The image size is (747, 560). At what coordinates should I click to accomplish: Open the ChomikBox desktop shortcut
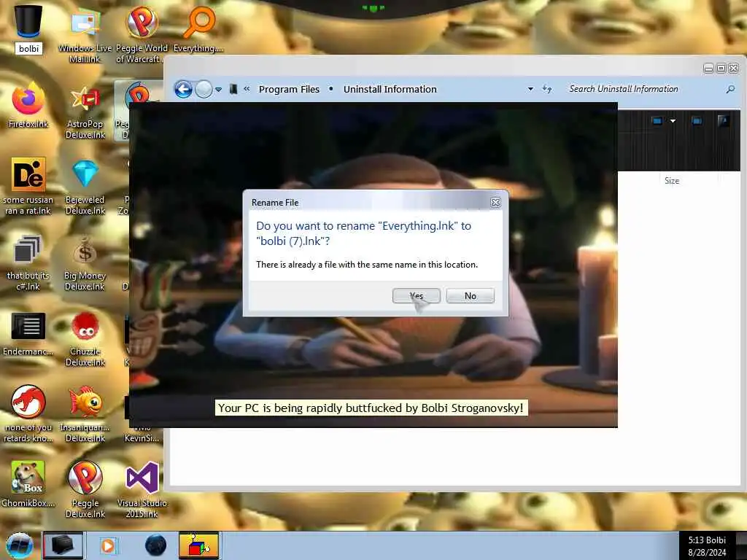point(28,483)
